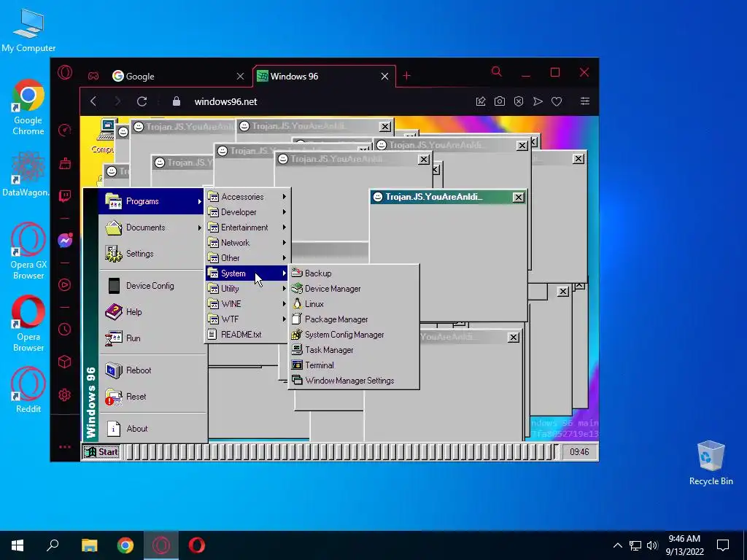Launch Terminal from System submenu

tap(354, 365)
